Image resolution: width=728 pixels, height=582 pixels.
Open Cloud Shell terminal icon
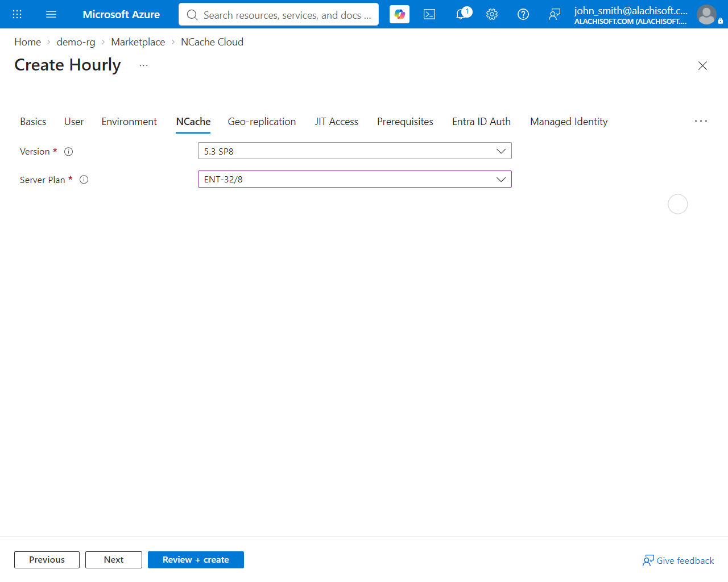429,14
